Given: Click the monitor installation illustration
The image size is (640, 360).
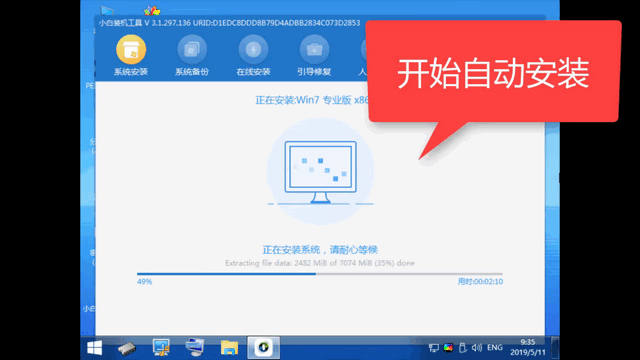Looking at the screenshot, I should tap(320, 172).
